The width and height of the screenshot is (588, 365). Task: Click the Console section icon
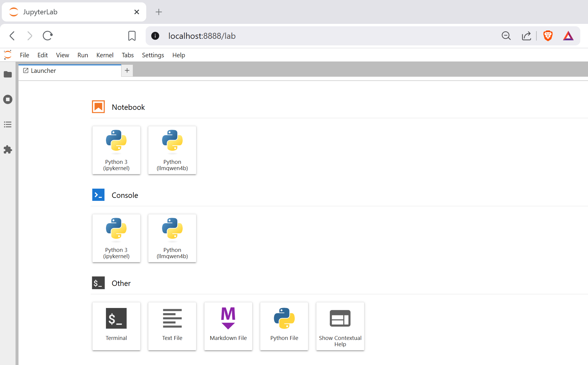(98, 195)
